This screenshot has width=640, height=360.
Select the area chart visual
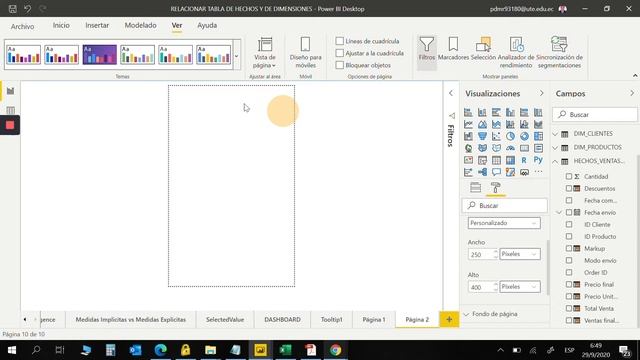pos(482,124)
